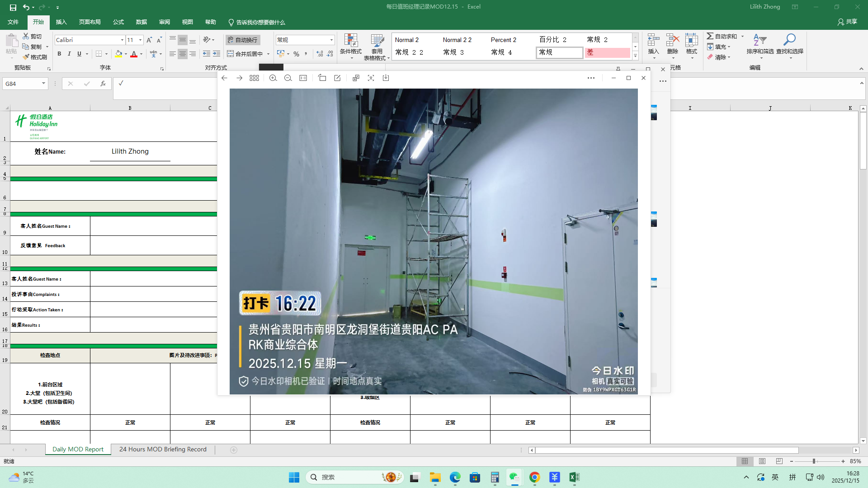Switch to 24 Hours MOD Briefing Record sheet

(163, 450)
